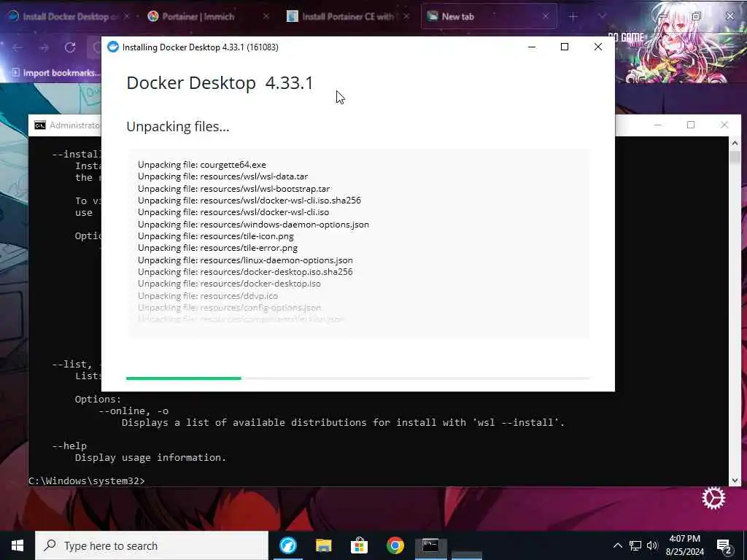Viewport: 747px width, 560px height.
Task: Click the windows-daemon-options.json log line
Action: 253,225
